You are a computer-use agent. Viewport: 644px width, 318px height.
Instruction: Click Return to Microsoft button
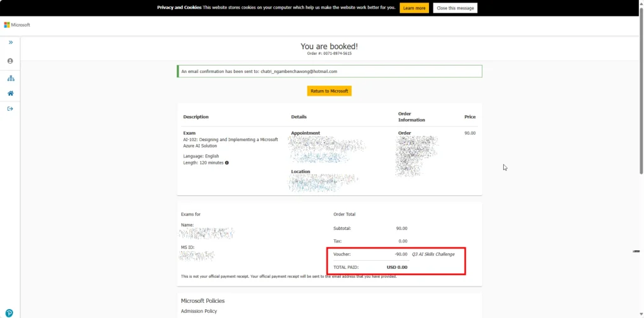tap(329, 91)
